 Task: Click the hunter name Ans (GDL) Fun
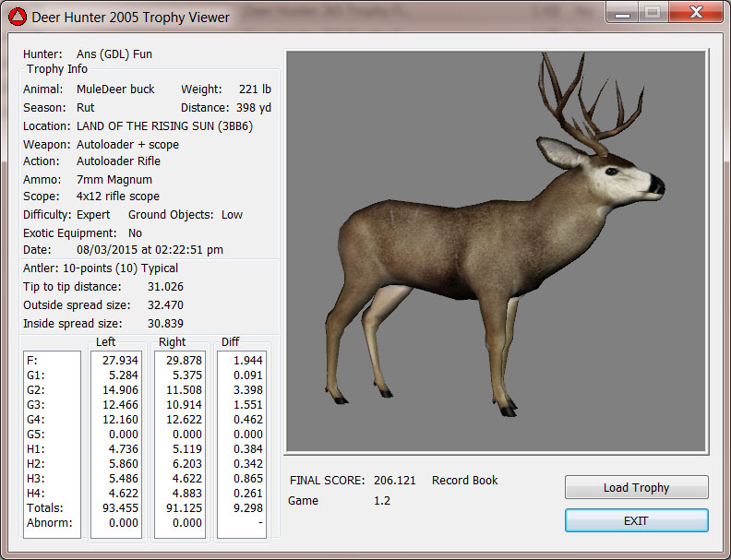pos(114,54)
